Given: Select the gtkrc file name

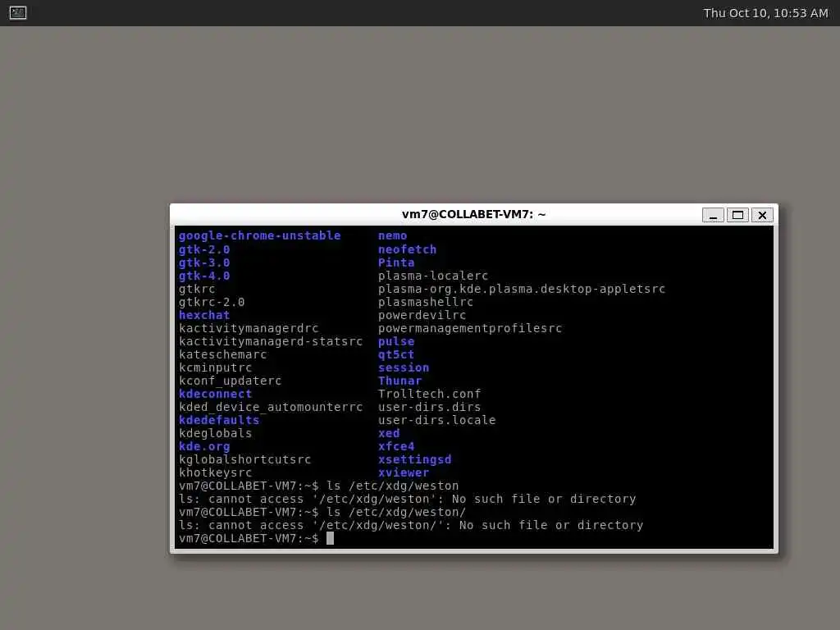Looking at the screenshot, I should [x=197, y=289].
